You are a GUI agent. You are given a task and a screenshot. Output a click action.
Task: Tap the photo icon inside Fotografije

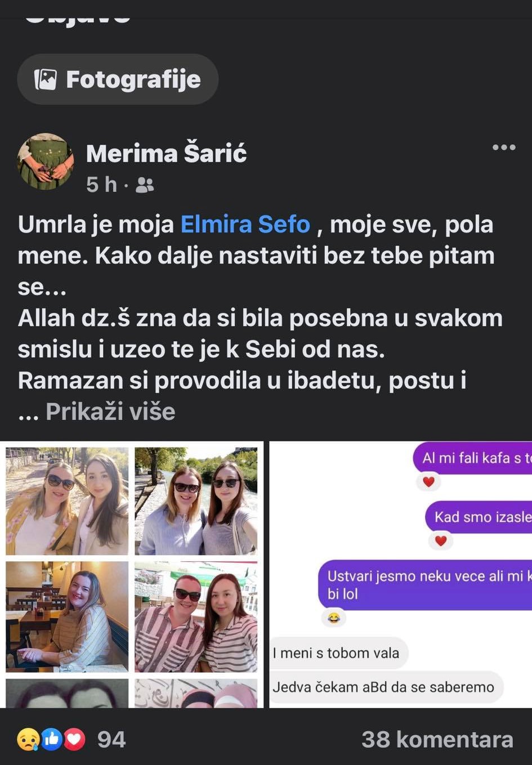tap(46, 79)
